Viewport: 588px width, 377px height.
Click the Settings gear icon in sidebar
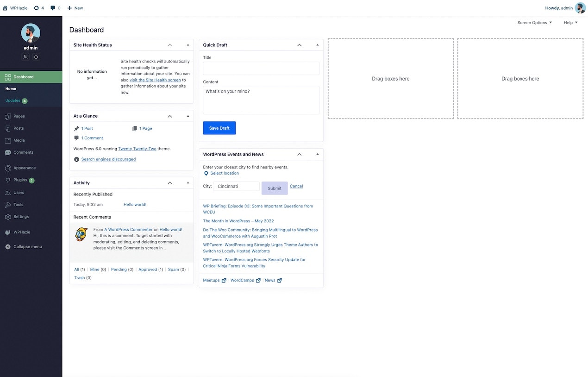[8, 217]
